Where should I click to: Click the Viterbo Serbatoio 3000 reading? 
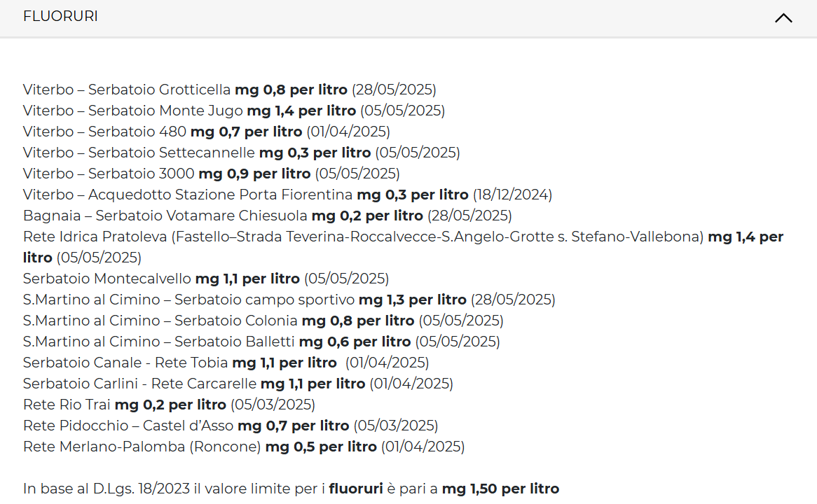click(211, 174)
